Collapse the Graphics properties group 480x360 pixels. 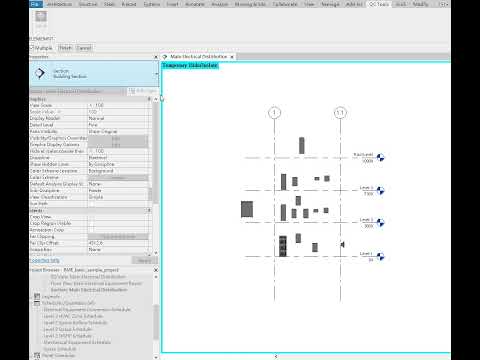pyautogui.click(x=149, y=99)
